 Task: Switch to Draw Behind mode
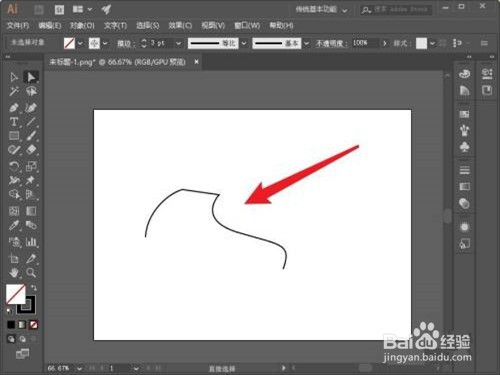click(x=22, y=339)
